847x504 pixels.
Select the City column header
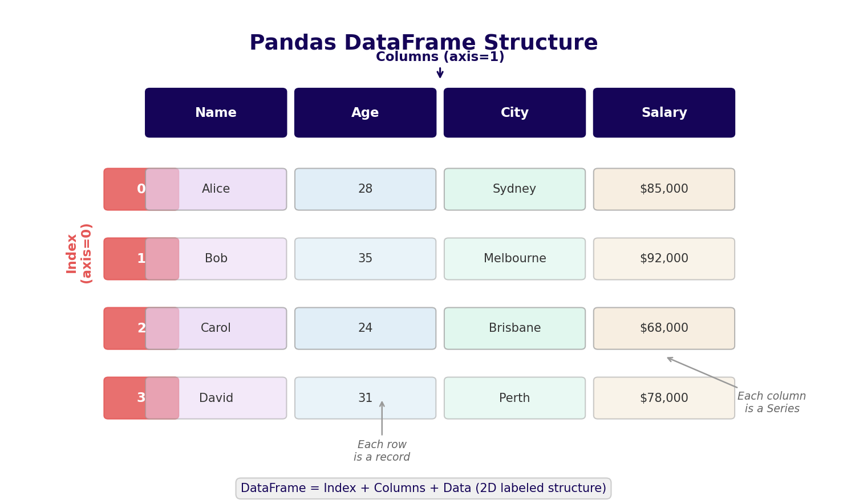[514, 113]
